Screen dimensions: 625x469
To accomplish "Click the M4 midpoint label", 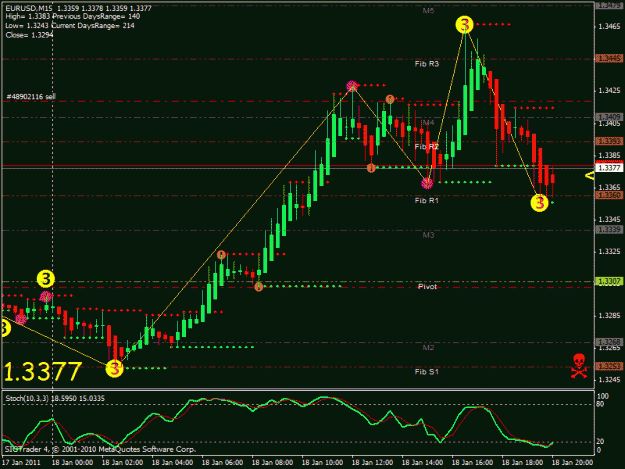I will (x=428, y=122).
